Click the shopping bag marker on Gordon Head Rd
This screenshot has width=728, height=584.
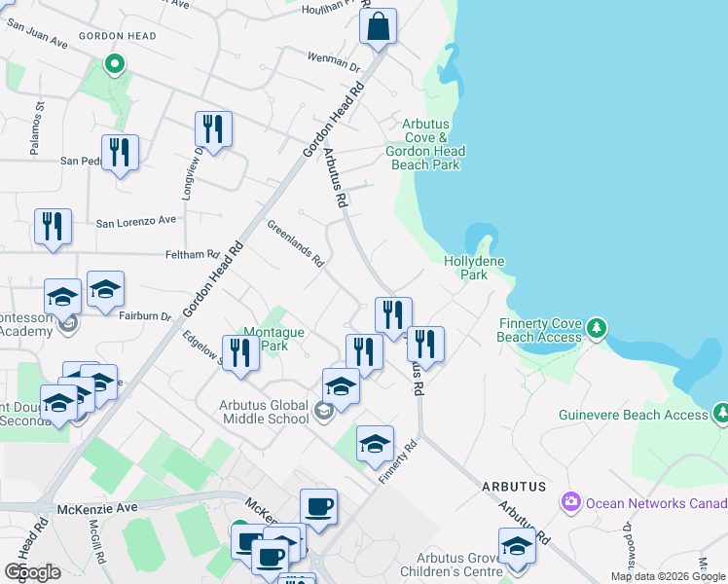pos(378,28)
